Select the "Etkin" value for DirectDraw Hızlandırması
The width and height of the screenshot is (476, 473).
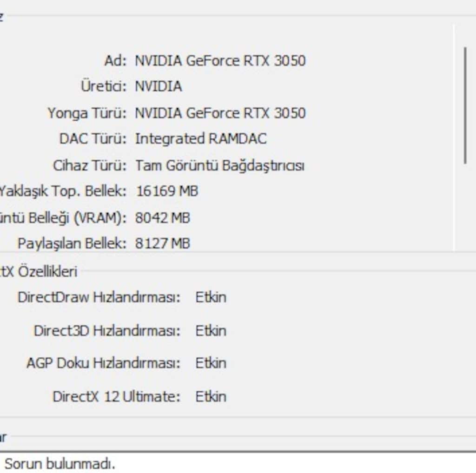click(211, 297)
